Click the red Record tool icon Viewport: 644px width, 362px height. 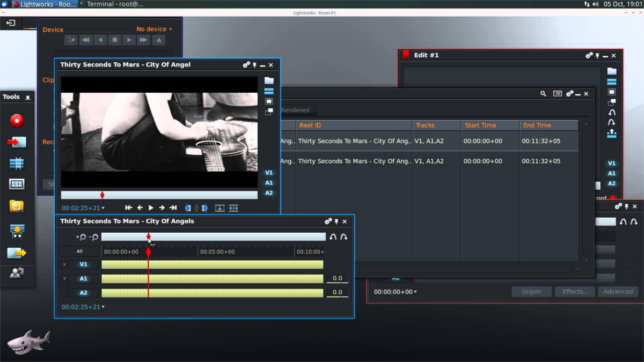17,121
